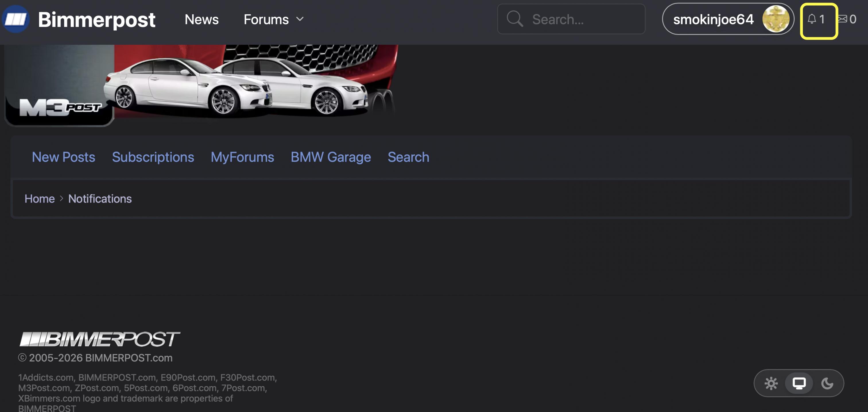The height and width of the screenshot is (412, 868).
Task: Click the Home breadcrumb link
Action: tap(39, 199)
